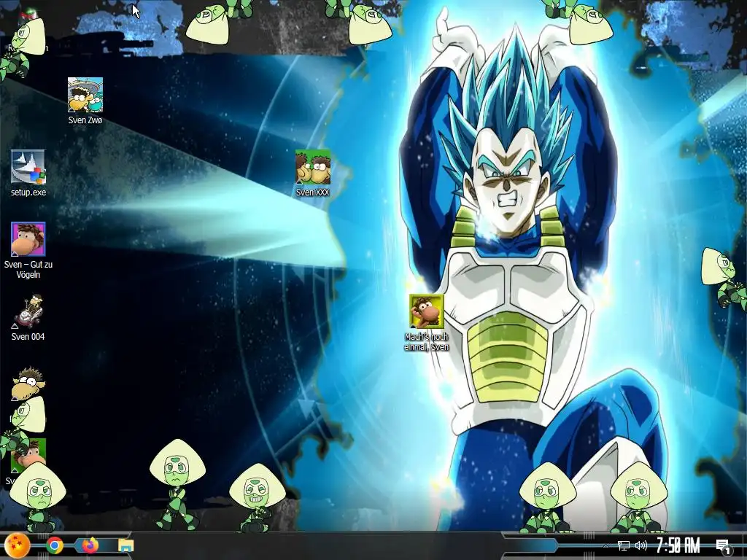Click the "Sven 004" label text
The image size is (747, 560).
point(28,337)
